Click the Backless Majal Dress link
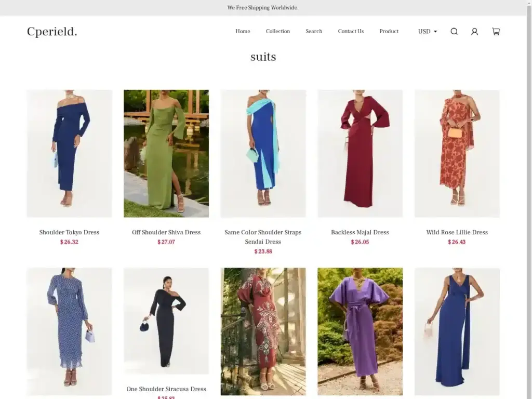532x399 pixels. (x=360, y=232)
